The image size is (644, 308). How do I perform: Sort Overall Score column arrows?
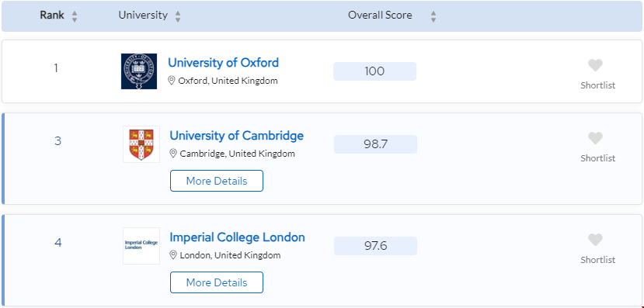click(433, 16)
